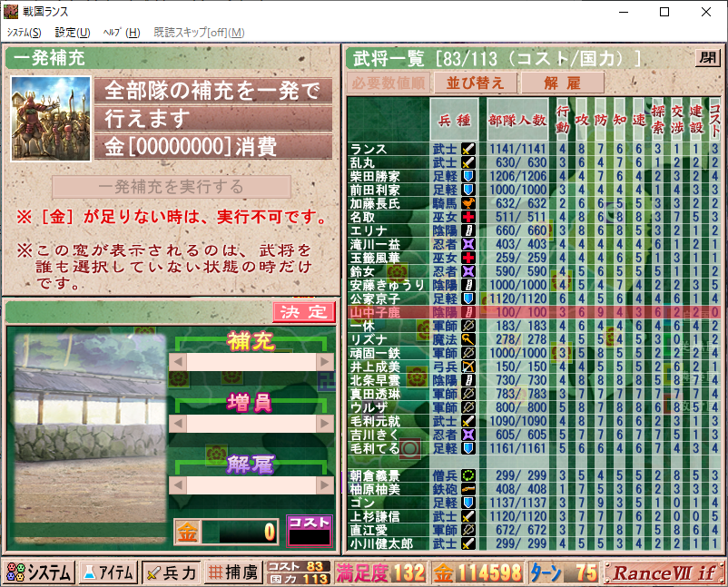Image resolution: width=728 pixels, height=587 pixels.
Task: Click the 並び替え sort button
Action: pos(476,83)
